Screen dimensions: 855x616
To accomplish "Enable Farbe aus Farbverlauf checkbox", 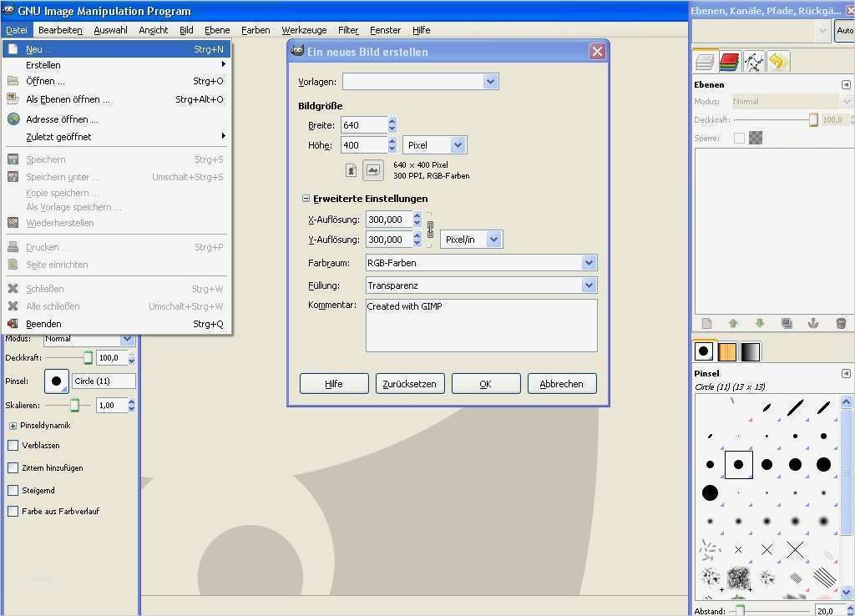I will tap(13, 511).
